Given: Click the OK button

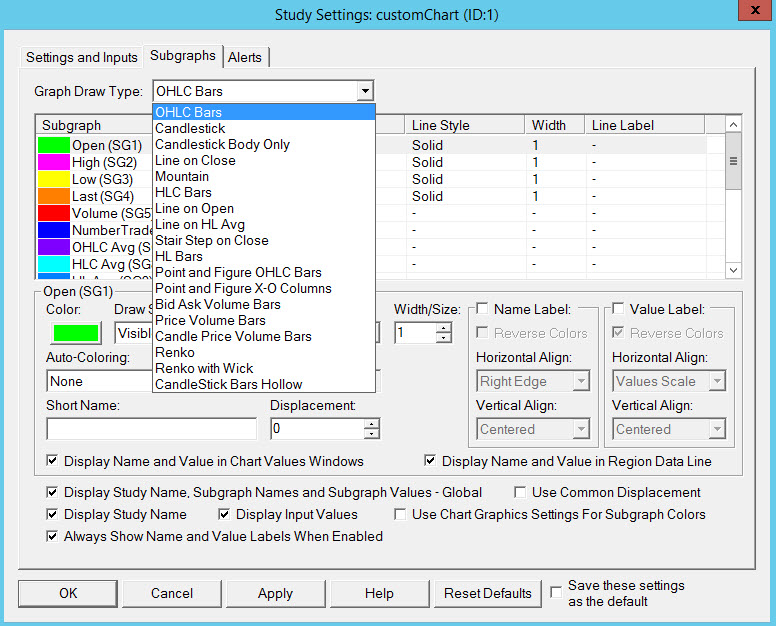Looking at the screenshot, I should coord(68,593).
